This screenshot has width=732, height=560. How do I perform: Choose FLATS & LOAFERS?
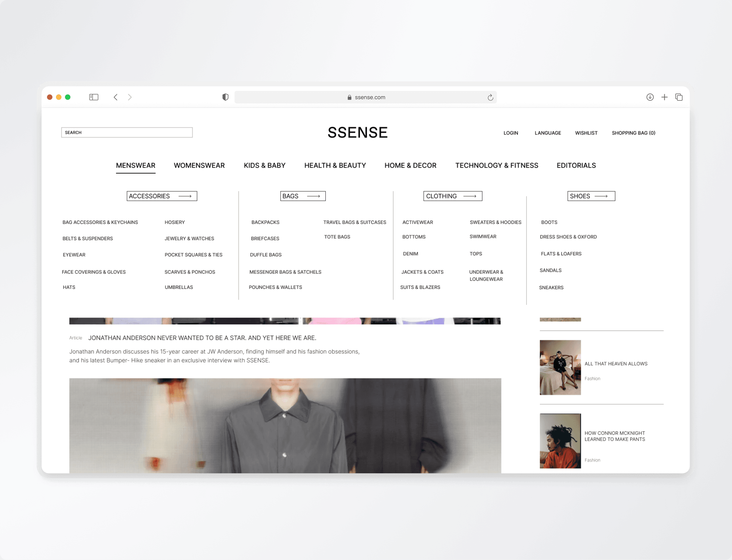click(561, 254)
